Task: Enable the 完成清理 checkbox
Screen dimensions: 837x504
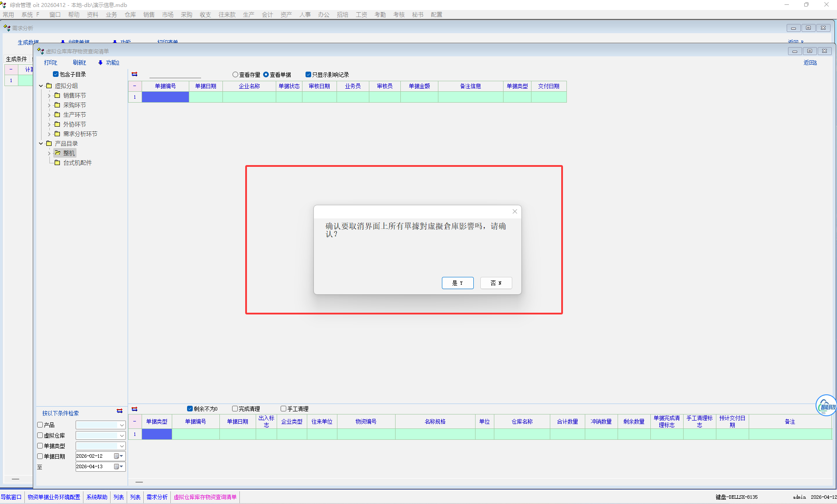Action: 235,409
